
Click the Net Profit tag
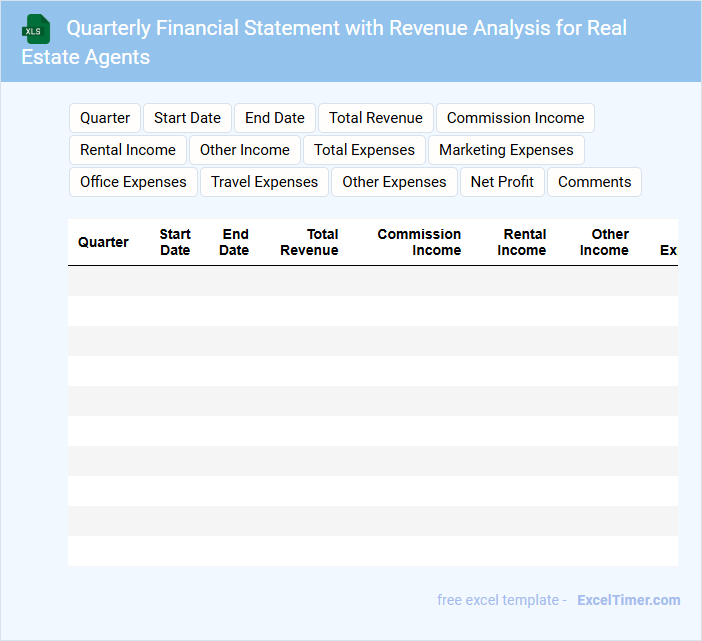[502, 182]
